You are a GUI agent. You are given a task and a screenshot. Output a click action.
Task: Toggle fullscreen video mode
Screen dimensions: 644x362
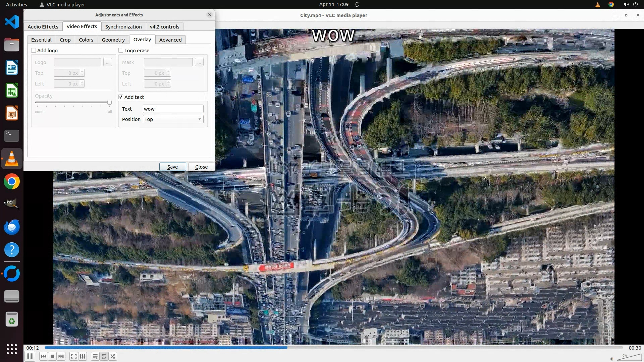click(73, 356)
